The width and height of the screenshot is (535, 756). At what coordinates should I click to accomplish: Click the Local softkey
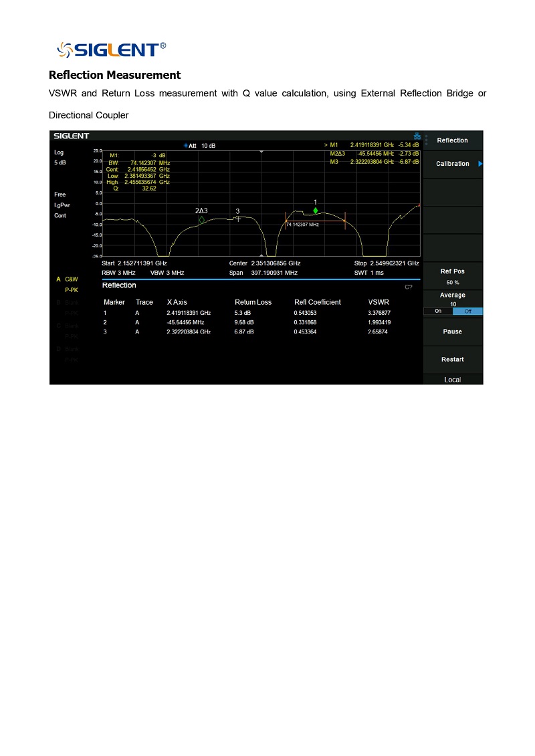coord(453,380)
